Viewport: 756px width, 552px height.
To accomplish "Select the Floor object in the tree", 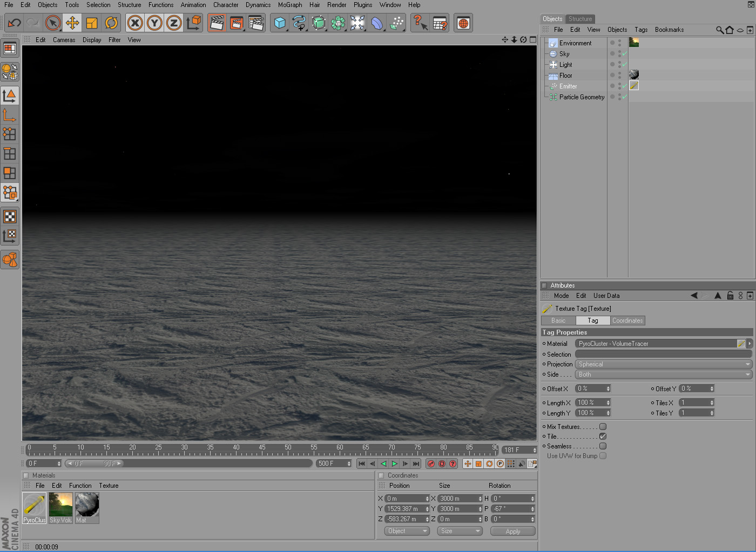I will click(x=565, y=76).
